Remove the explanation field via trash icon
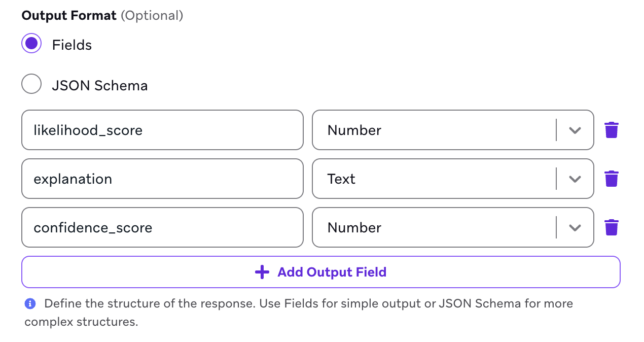Screen dimensions: 644x342 coord(611,179)
